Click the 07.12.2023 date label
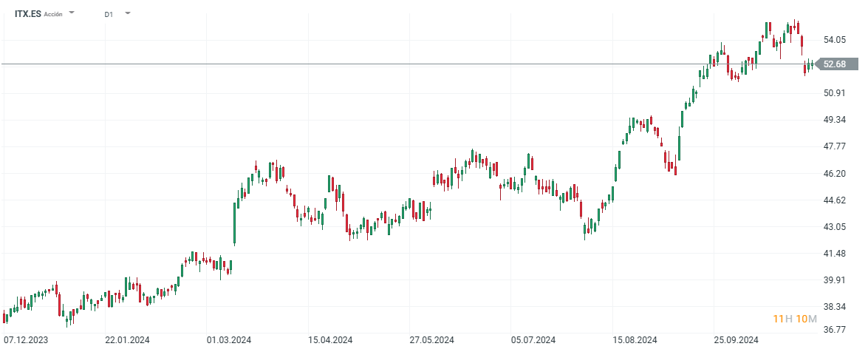 (26, 340)
